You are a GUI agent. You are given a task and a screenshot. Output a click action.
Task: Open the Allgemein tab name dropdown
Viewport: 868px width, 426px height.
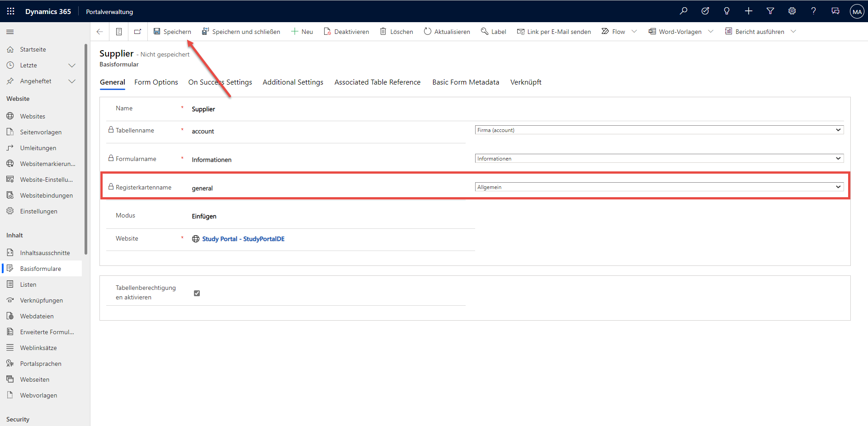pos(659,187)
